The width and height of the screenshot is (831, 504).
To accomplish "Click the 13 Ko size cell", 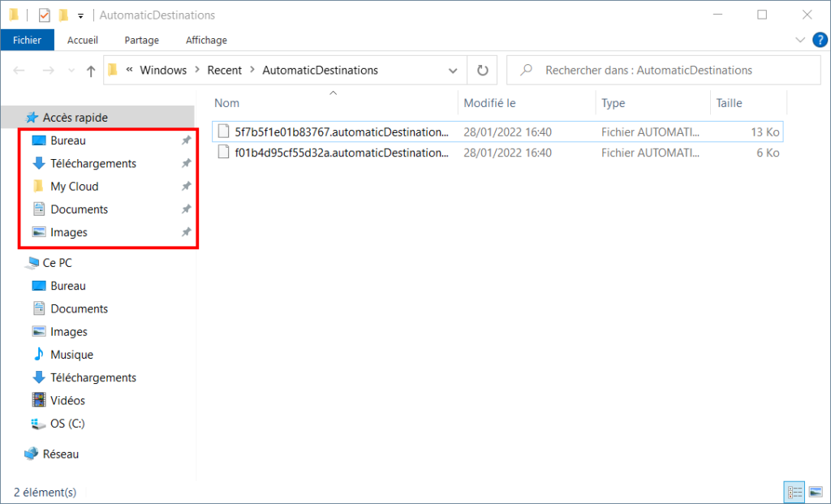I will click(764, 132).
